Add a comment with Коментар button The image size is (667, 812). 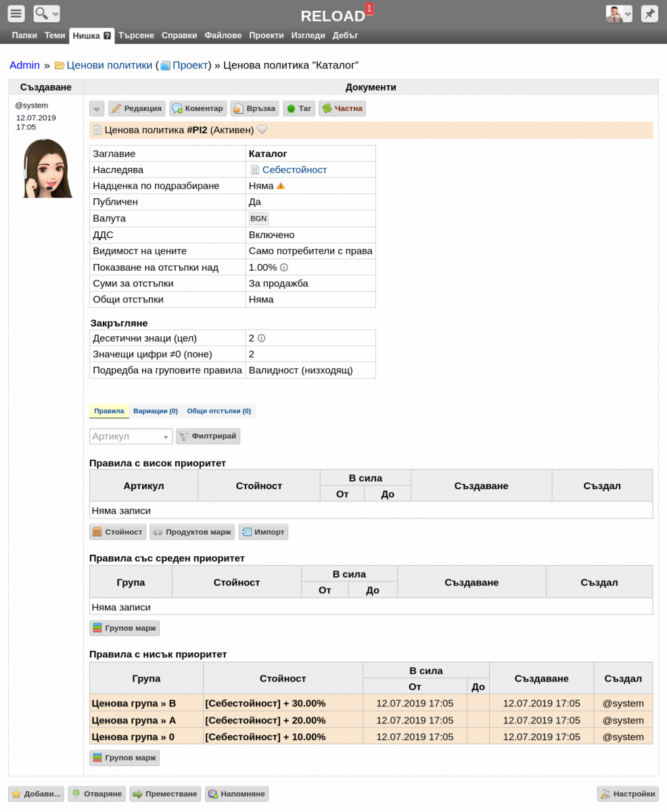[198, 108]
